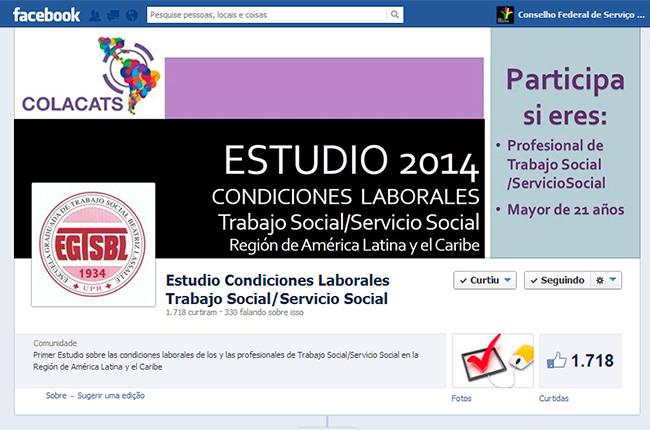
Task: Focus the 'Pesquise pessoas, locais e coisas' search field
Action: (x=267, y=15)
